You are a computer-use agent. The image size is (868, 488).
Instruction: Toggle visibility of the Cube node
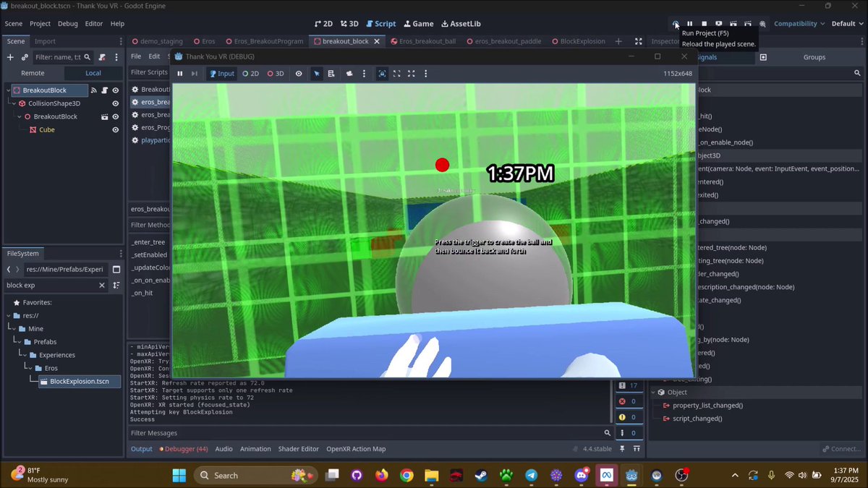point(115,129)
